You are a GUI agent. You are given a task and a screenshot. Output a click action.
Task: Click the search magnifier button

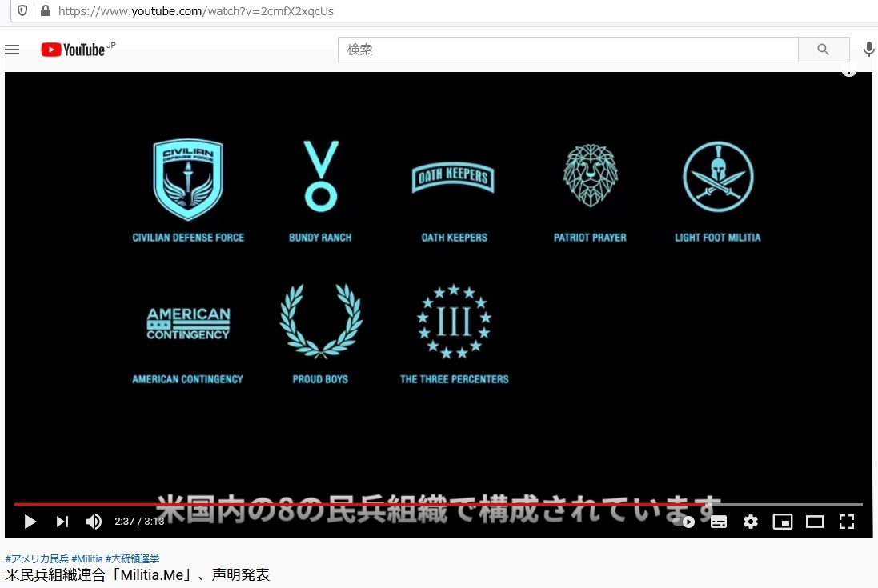click(x=823, y=50)
